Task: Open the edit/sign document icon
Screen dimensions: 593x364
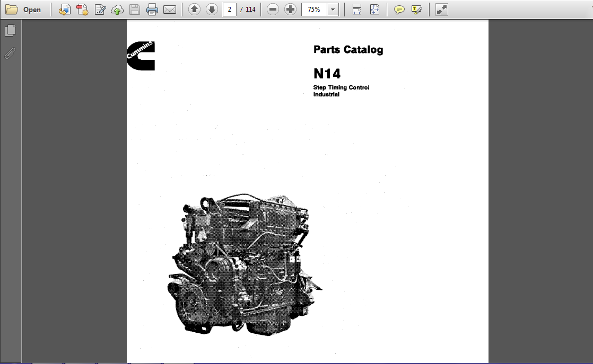Action: click(100, 10)
